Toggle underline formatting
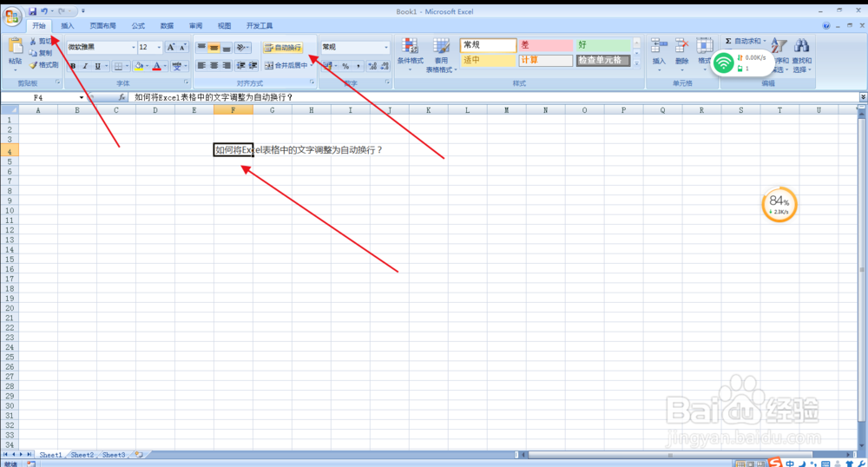 [x=98, y=66]
